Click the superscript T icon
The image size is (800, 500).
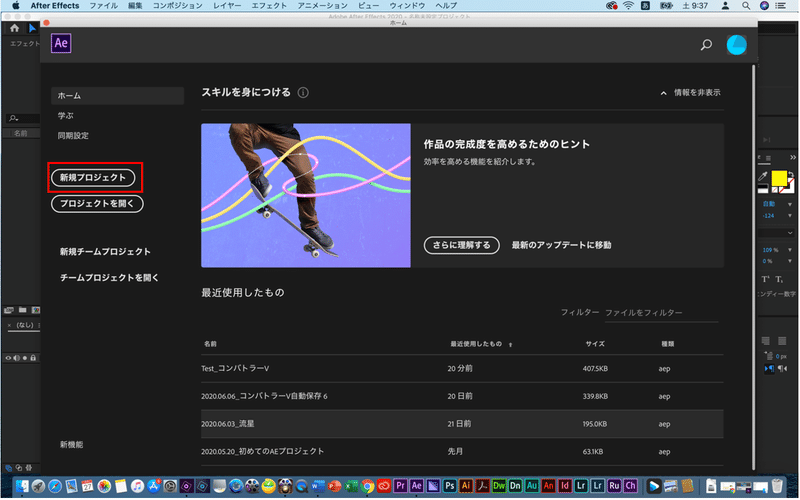click(x=765, y=279)
